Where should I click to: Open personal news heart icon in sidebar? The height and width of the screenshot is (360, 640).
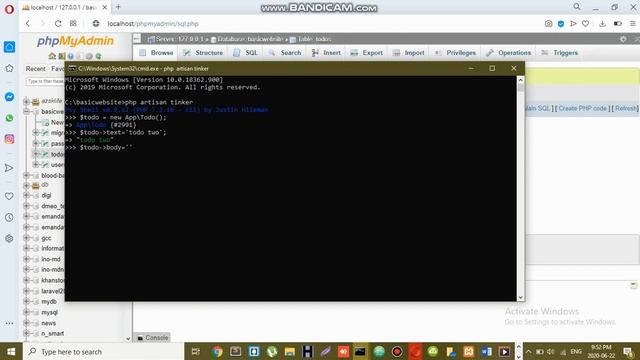[9, 196]
